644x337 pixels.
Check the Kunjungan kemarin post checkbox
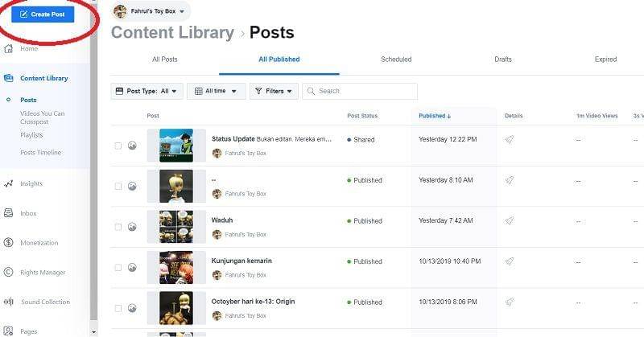pyautogui.click(x=118, y=268)
